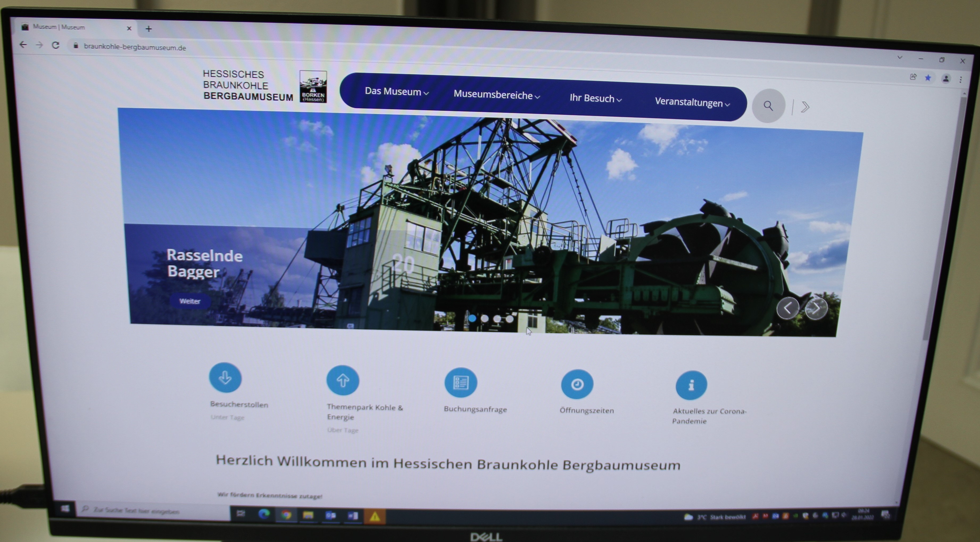The width and height of the screenshot is (980, 542).
Task: Click the magnifier search button
Action: (769, 106)
